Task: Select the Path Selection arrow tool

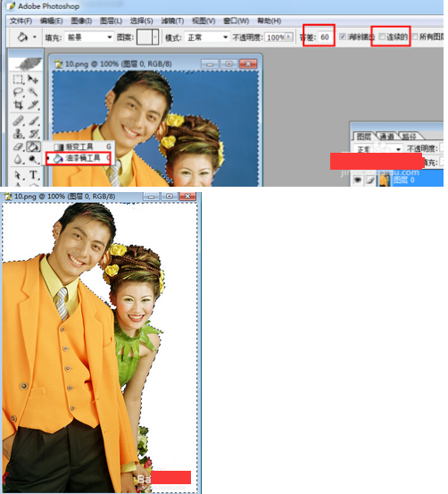Action: 18,175
